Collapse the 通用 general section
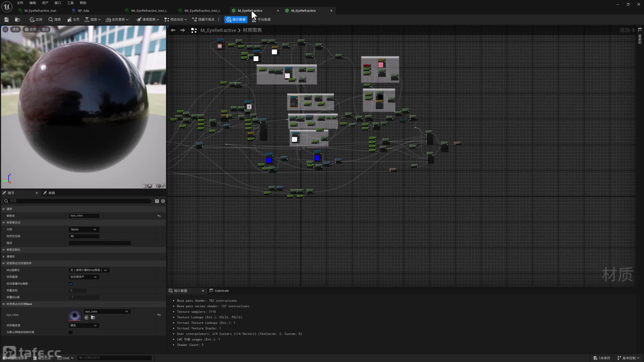Image resolution: width=644 pixels, height=362 pixels. 4,209
